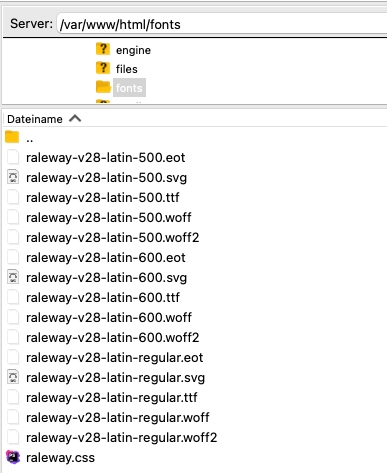
Task: Click the raleway.css file icon
Action: pyautogui.click(x=13, y=457)
